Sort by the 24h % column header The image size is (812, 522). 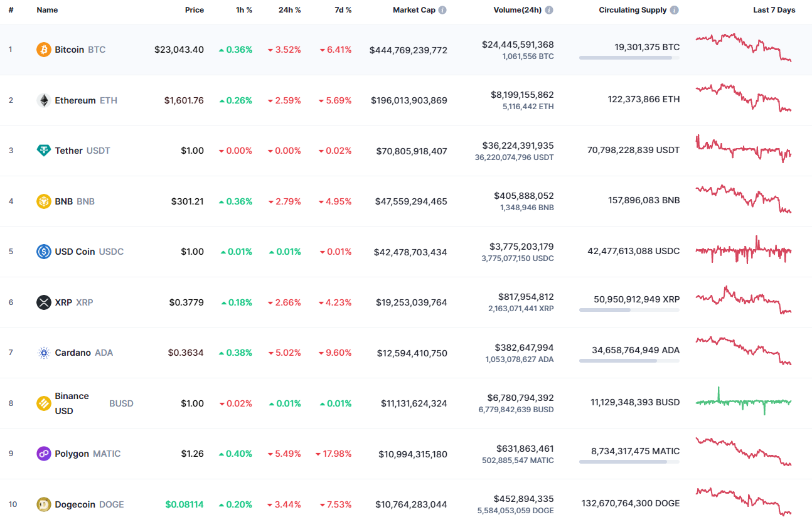[x=289, y=9]
